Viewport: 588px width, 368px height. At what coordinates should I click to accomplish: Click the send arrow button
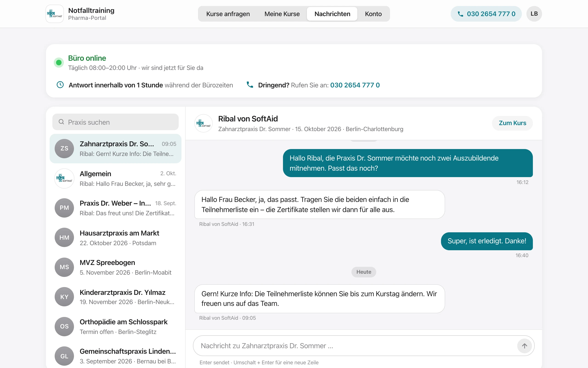[x=524, y=346]
